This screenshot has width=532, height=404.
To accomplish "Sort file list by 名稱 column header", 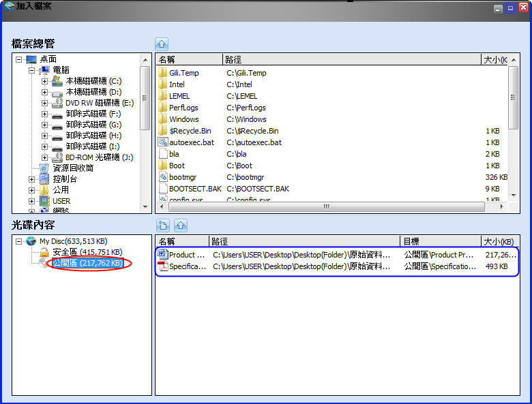I will pyautogui.click(x=189, y=59).
